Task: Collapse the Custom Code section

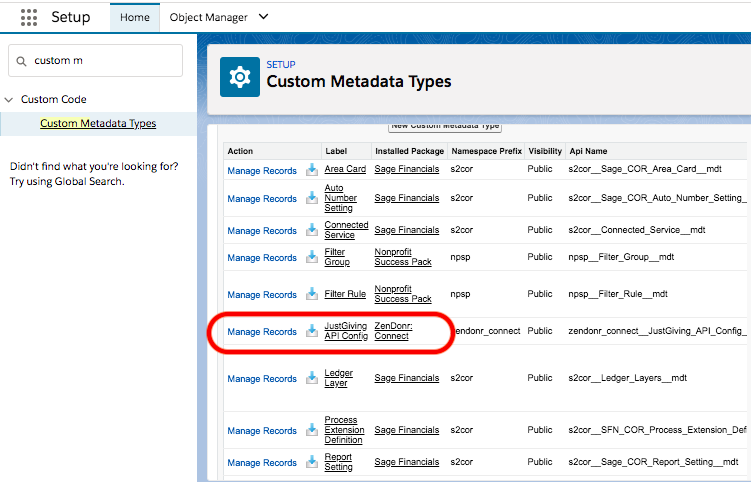Action: point(9,100)
